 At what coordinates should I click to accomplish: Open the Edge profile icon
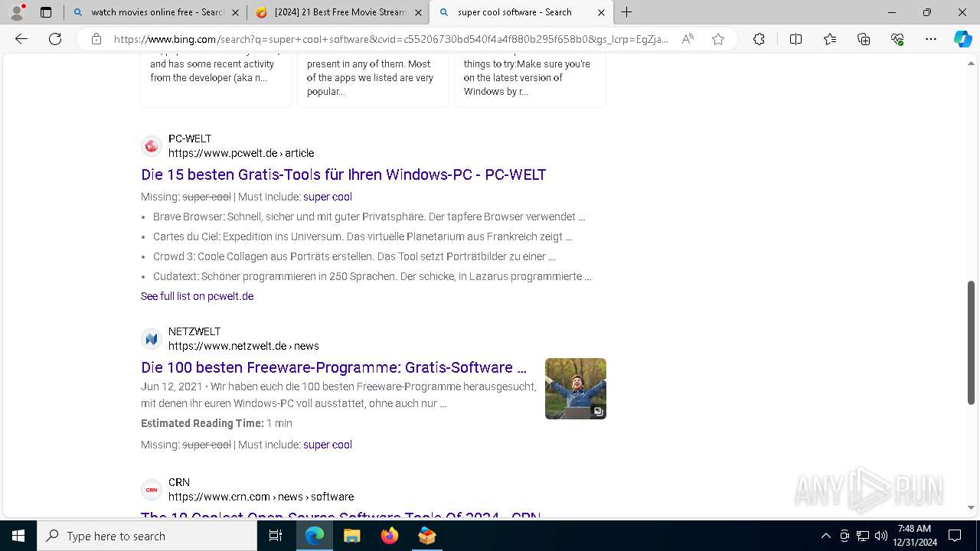[17, 12]
